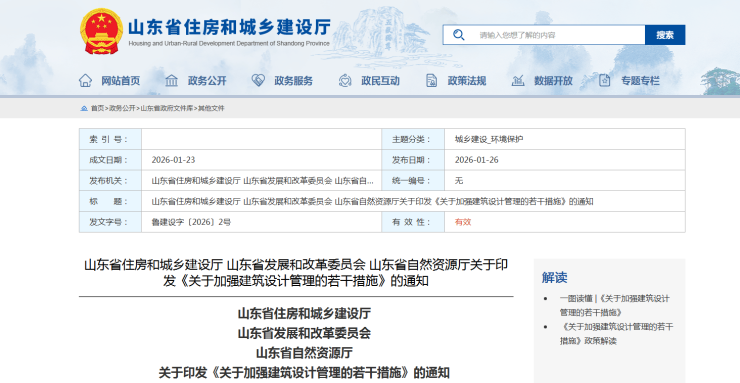The height and width of the screenshot is (383, 740).
Task: Click the truncated 发布机关 value cell
Action: tap(261, 181)
